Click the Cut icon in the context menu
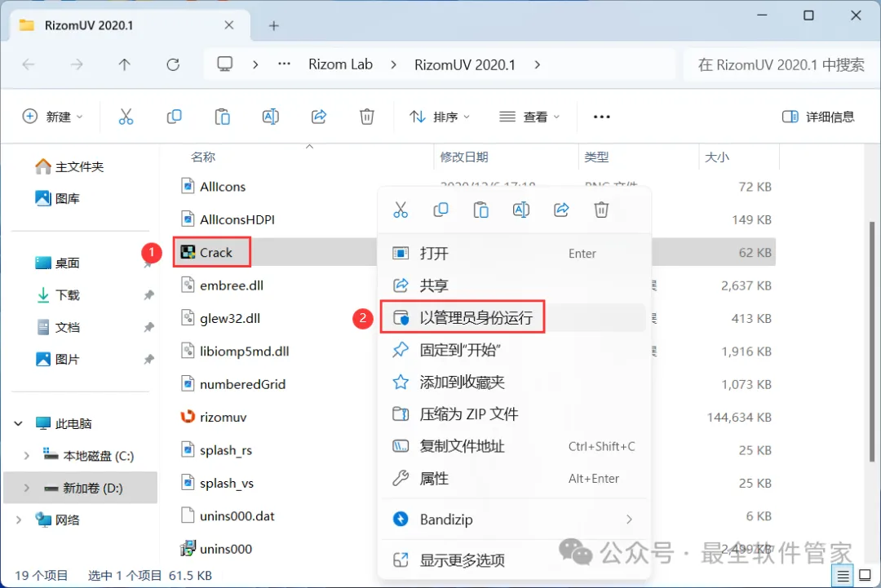This screenshot has height=588, width=881. 401,210
